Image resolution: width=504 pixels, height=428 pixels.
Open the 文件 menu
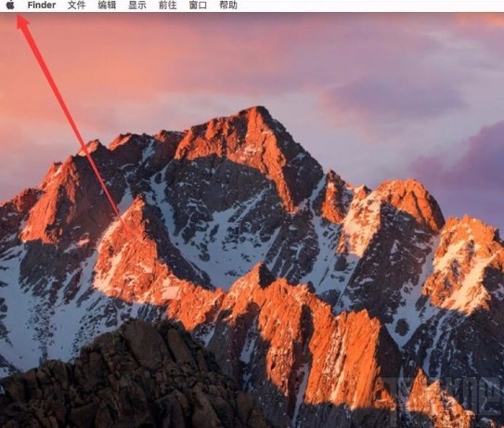point(76,6)
